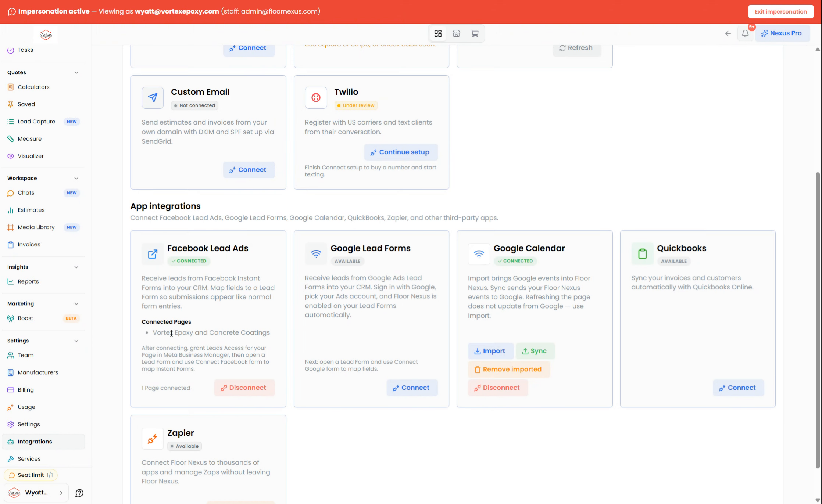Open Media Library in sidebar
The width and height of the screenshot is (822, 504).
[43, 227]
